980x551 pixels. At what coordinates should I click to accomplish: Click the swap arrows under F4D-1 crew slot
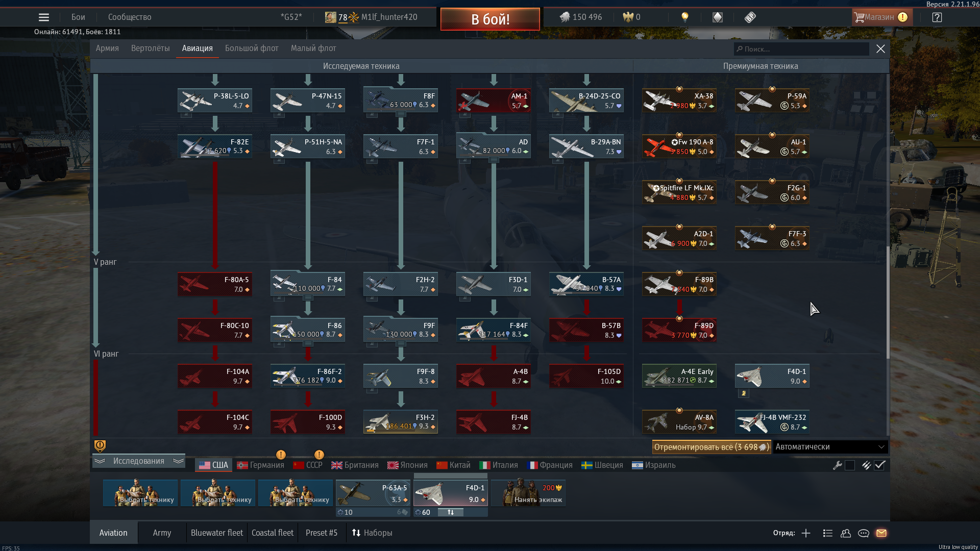[451, 512]
